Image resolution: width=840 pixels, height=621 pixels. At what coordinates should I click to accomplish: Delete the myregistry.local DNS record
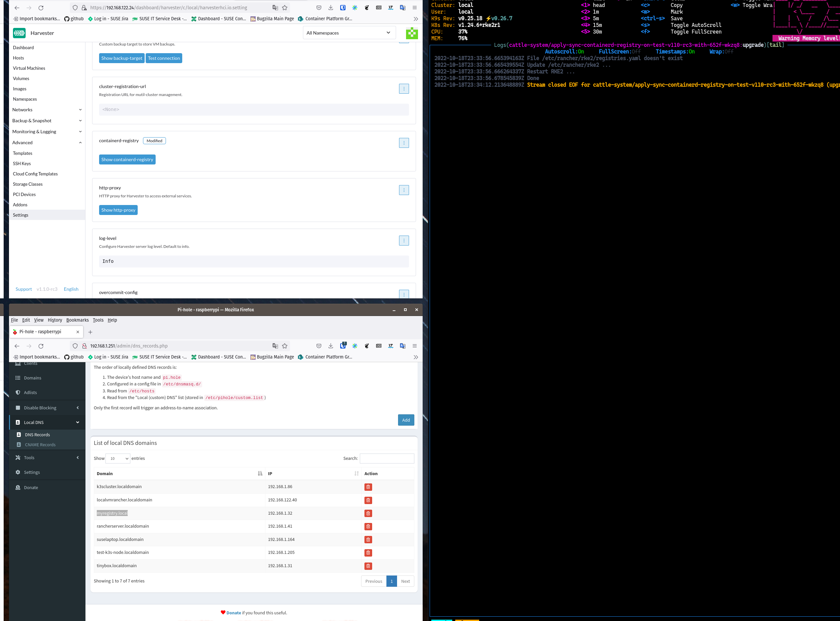367,513
